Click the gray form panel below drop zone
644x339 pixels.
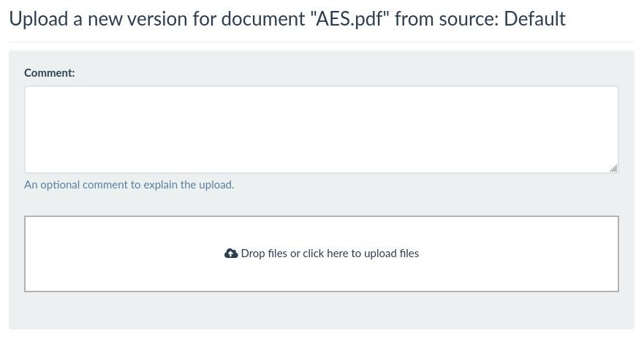point(322,311)
